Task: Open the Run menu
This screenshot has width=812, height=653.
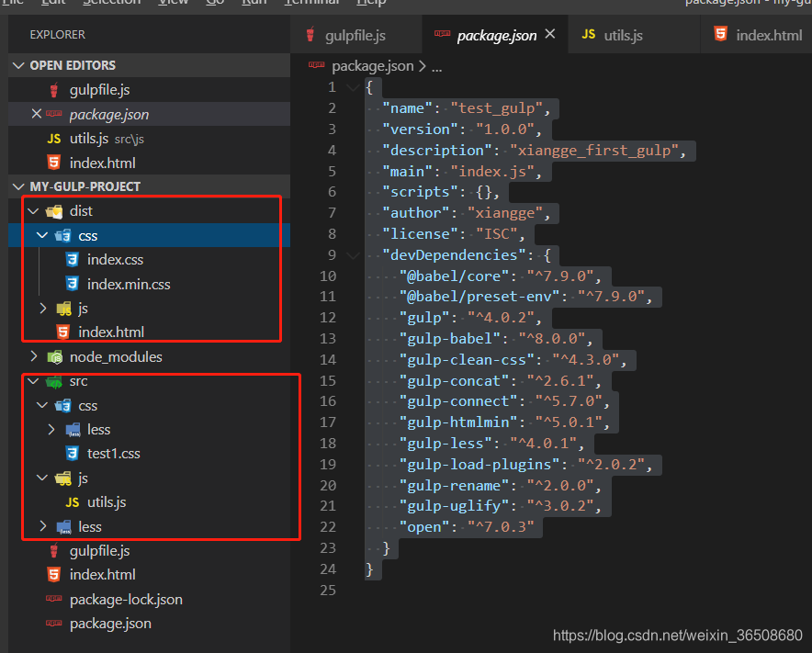Action: pyautogui.click(x=254, y=3)
